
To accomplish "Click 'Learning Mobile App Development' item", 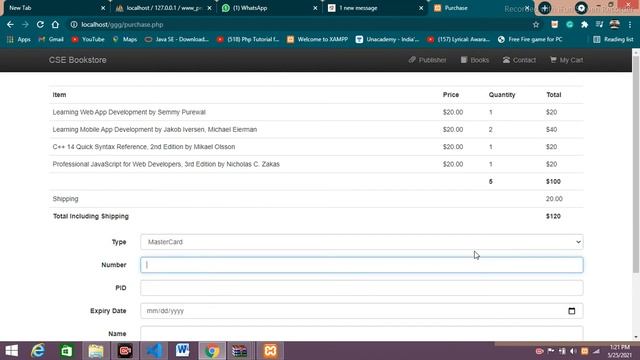I will click(x=155, y=129).
